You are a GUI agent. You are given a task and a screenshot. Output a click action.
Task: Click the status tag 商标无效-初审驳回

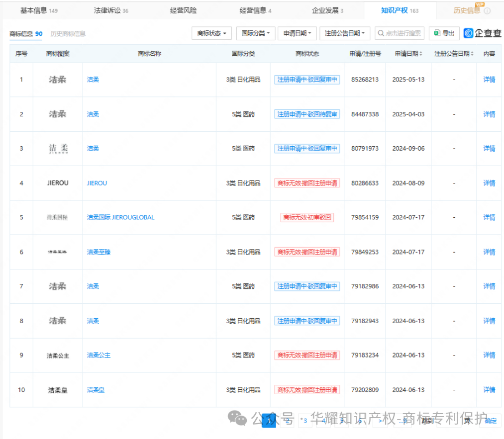point(307,217)
